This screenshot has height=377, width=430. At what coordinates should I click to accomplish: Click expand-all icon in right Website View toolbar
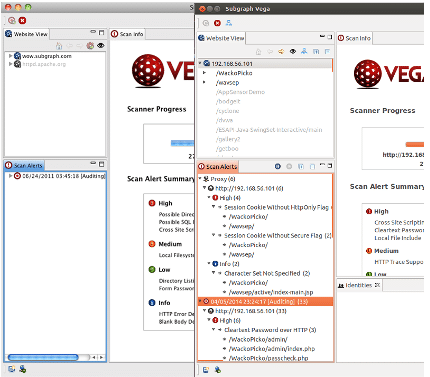(316, 51)
